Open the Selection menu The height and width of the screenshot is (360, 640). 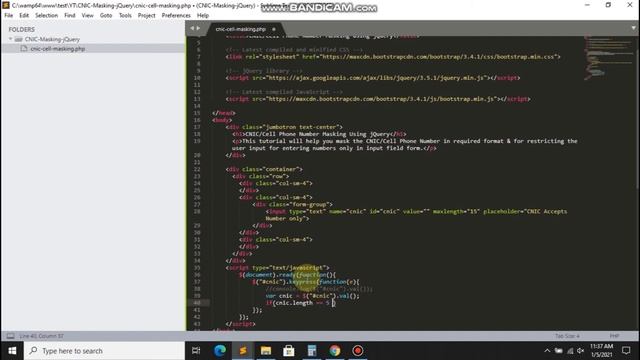click(x=46, y=15)
